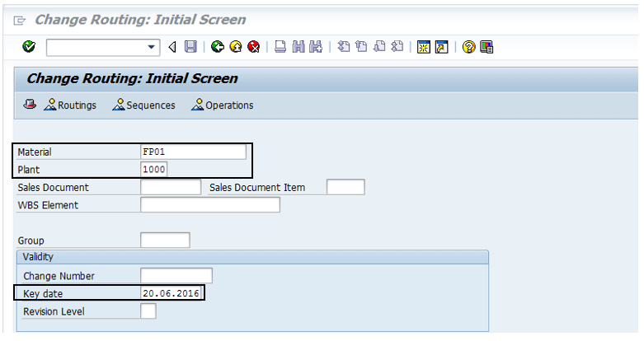644x341 pixels.
Task: Go to the First Page icon
Action: tap(343, 47)
